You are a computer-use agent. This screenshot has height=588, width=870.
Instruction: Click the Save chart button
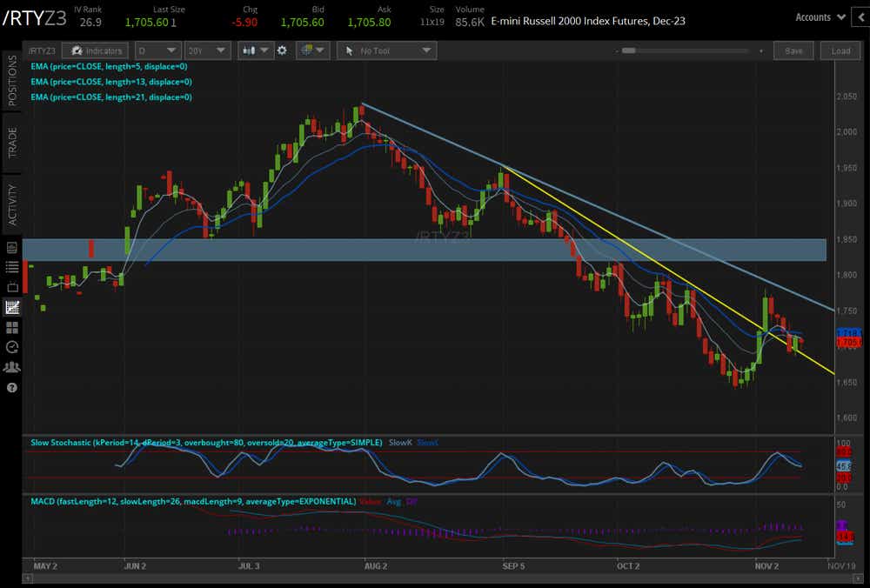coord(793,50)
